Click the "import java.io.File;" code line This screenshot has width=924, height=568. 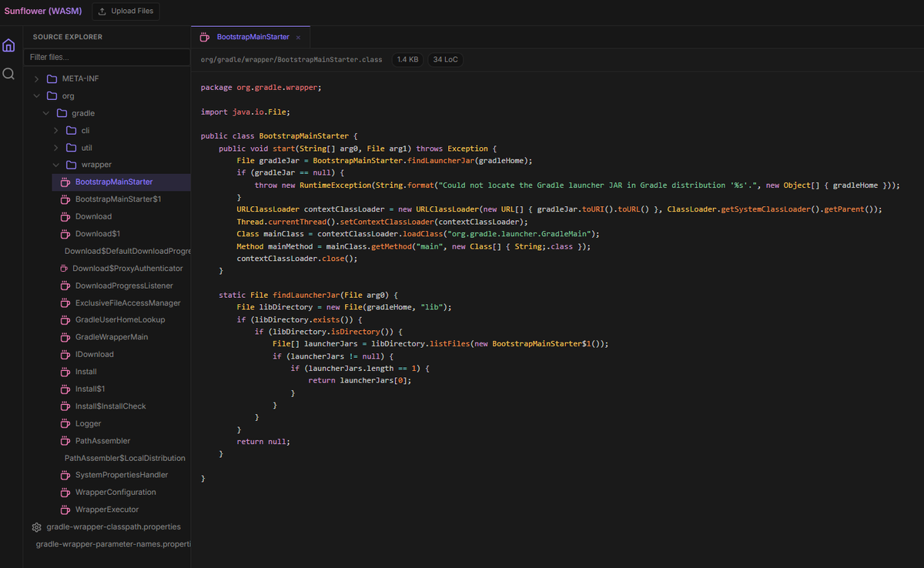[246, 112]
